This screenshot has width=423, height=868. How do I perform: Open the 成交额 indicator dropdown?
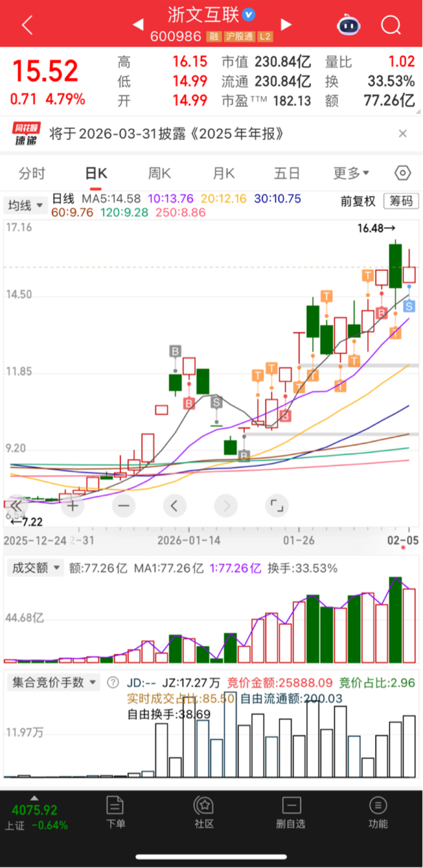tap(35, 568)
